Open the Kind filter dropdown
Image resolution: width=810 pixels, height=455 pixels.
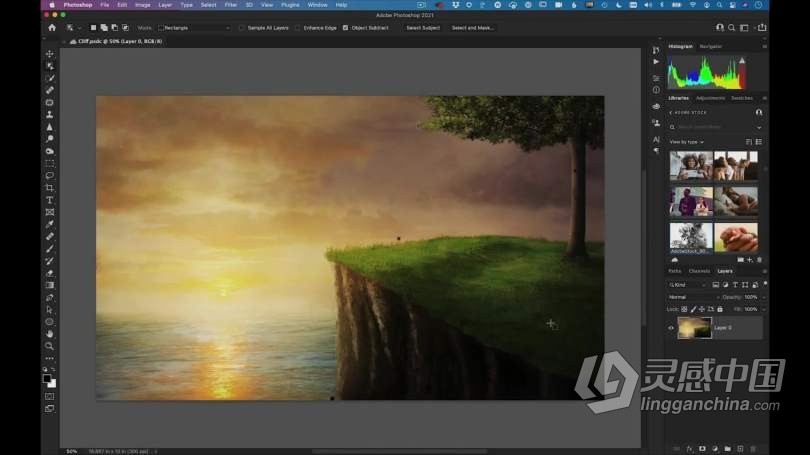(688, 285)
